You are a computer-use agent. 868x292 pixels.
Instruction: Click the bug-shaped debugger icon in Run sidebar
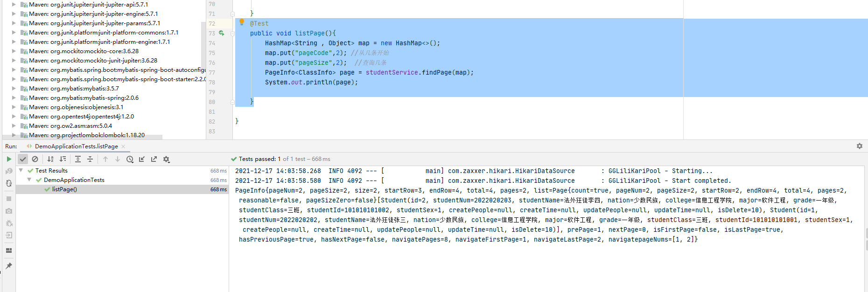coord(9,223)
